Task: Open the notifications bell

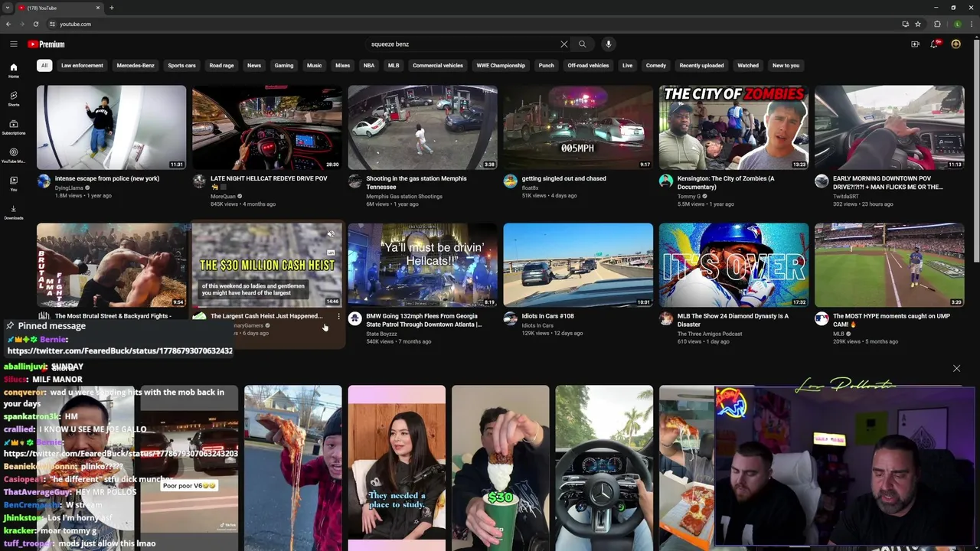Action: click(935, 44)
